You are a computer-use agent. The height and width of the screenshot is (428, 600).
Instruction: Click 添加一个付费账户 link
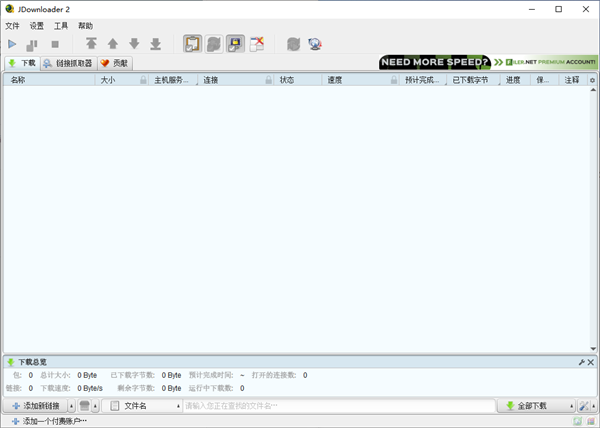[50, 421]
